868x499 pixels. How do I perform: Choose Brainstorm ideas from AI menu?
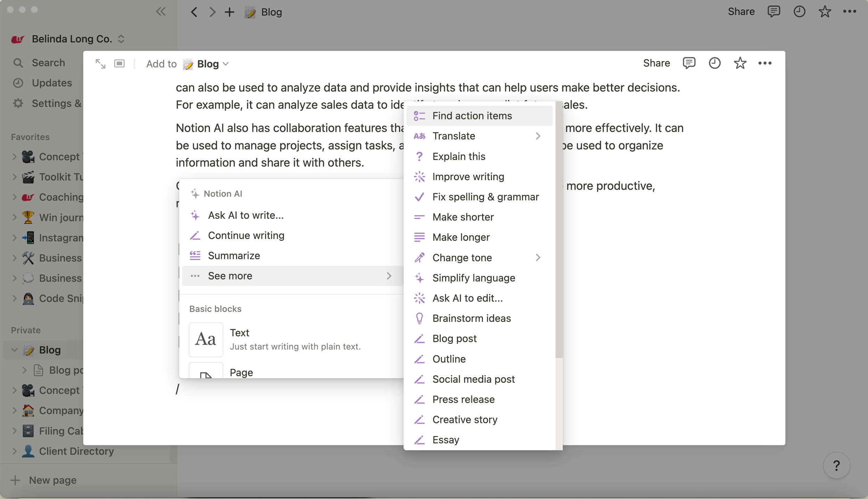471,318
